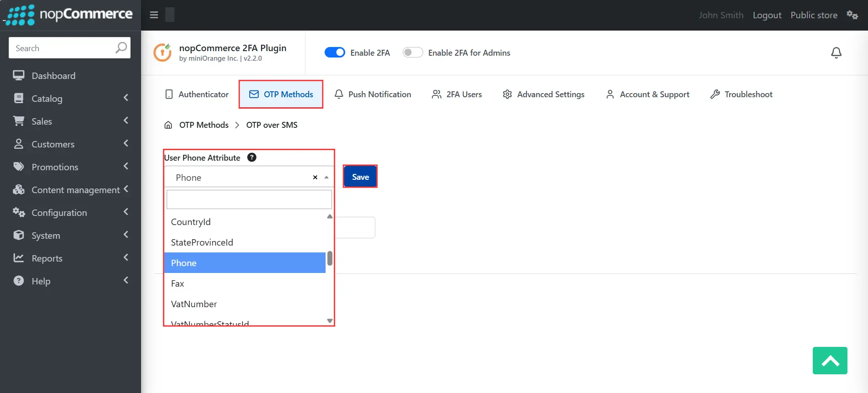Click the Help question mark icon
This screenshot has width=868, height=393.
[19, 281]
